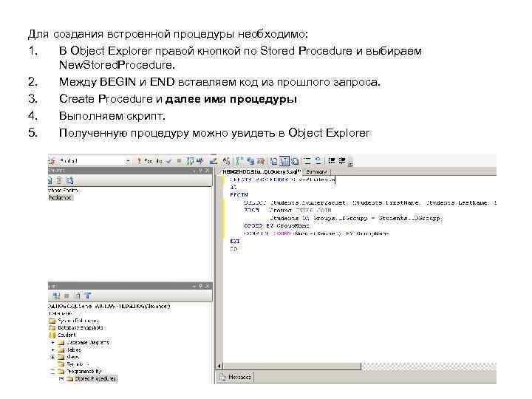Open the available databases dropdown arrow
This screenshot has width=532, height=399.
[x=128, y=161]
